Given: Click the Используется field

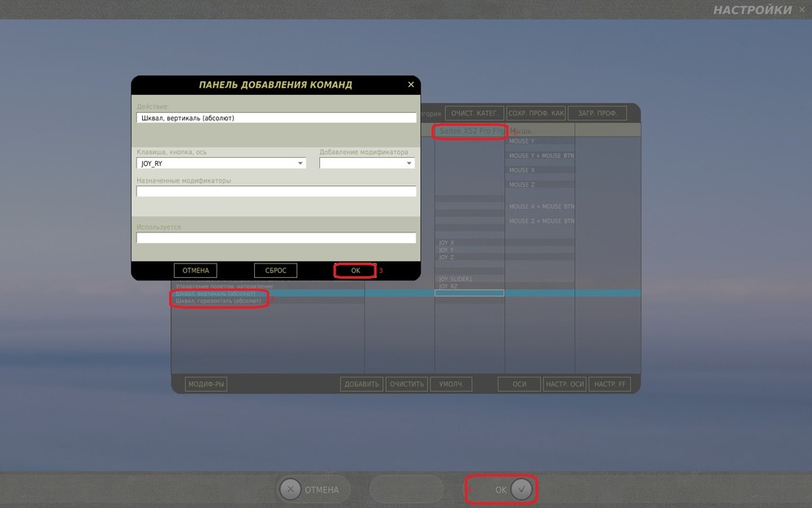Looking at the screenshot, I should (276, 238).
